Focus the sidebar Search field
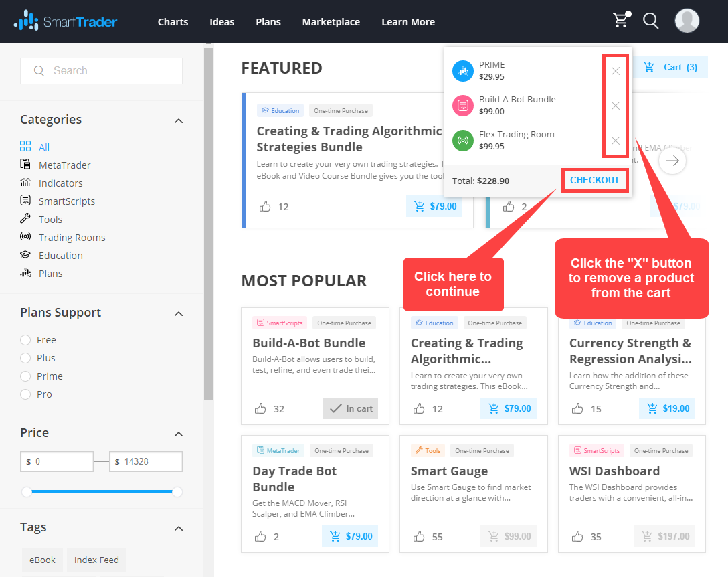The image size is (728, 577). (x=101, y=70)
